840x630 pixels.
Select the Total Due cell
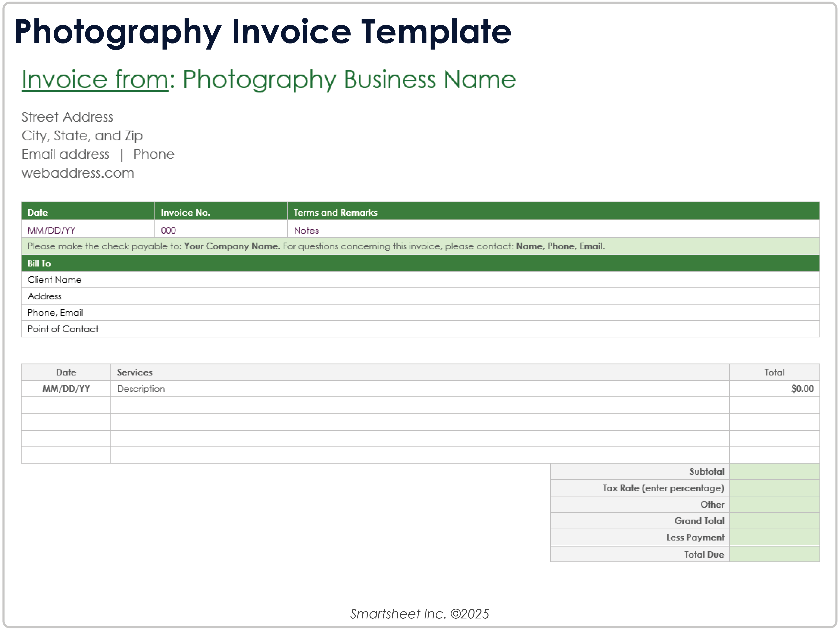(775, 554)
